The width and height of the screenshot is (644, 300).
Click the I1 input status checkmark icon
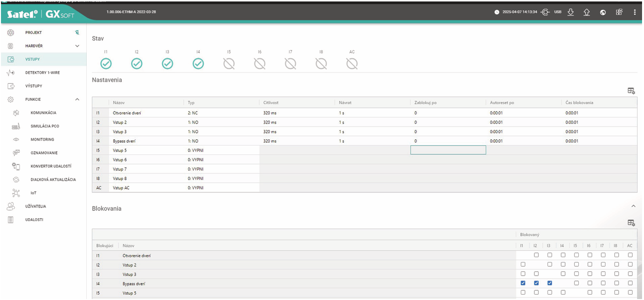[106, 64]
